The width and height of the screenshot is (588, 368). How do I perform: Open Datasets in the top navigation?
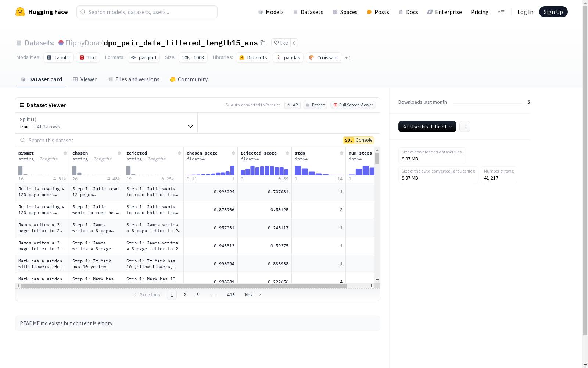pyautogui.click(x=308, y=12)
